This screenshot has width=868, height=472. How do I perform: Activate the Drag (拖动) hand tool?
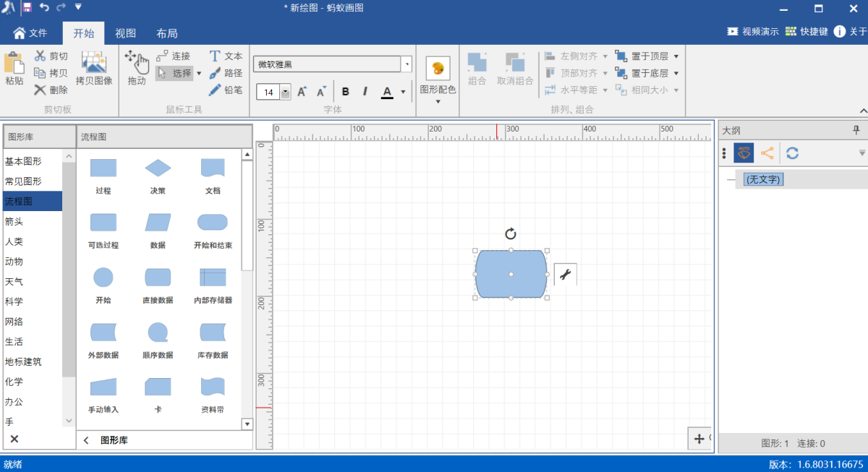[x=137, y=68]
